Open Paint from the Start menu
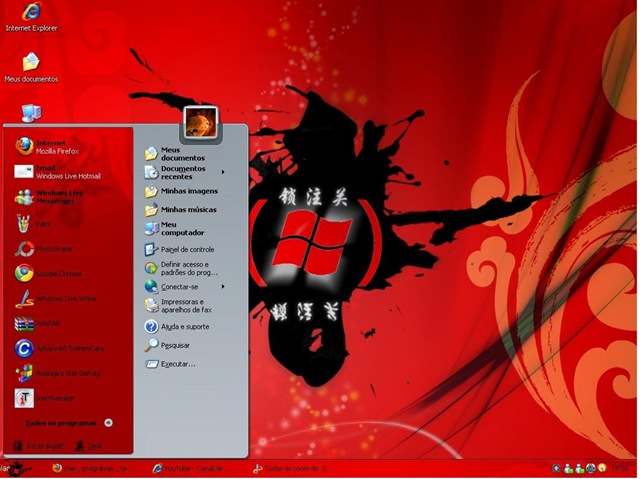Viewport: 640px width, 479px height. pos(33,224)
